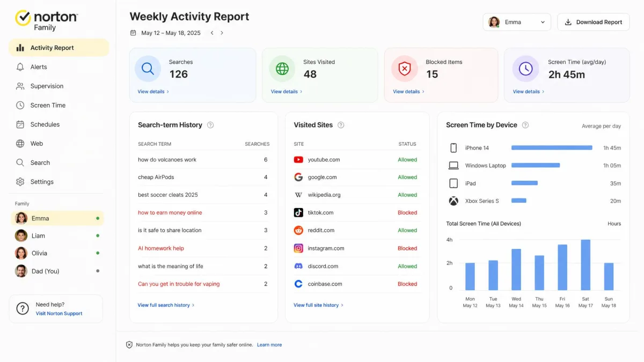View details on the Sites Visited card
644x362 pixels.
coord(287,92)
